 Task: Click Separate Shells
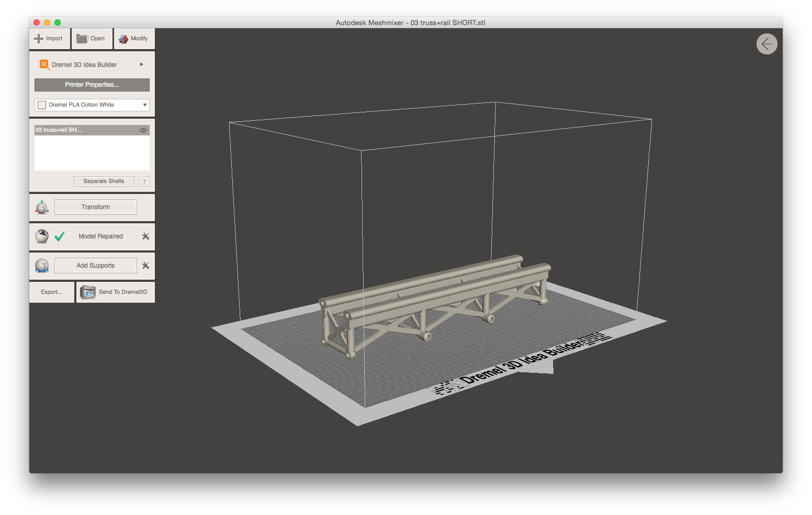104,181
